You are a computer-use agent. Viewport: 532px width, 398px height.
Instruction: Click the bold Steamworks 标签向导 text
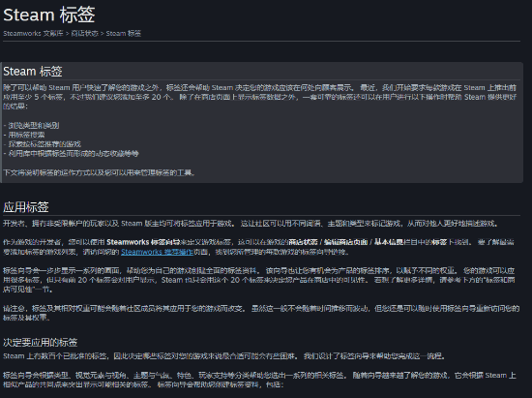(x=143, y=242)
